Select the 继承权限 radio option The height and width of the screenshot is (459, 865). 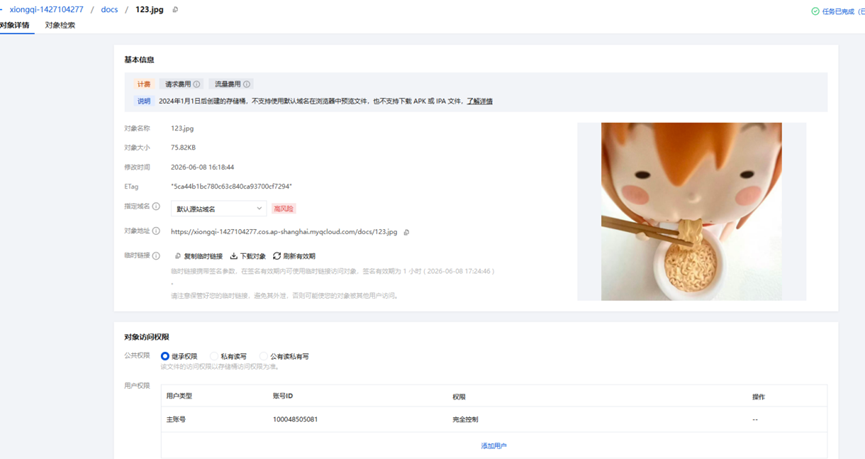(x=164, y=356)
